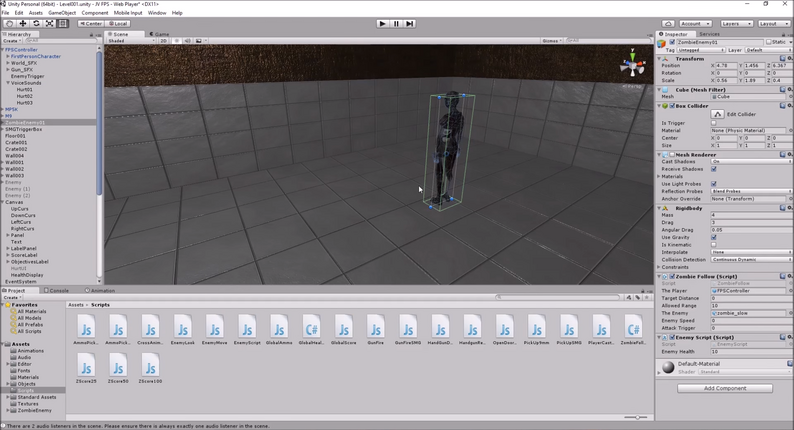Toggle the Static checkbox
This screenshot has width=794, height=430.
[x=769, y=42]
